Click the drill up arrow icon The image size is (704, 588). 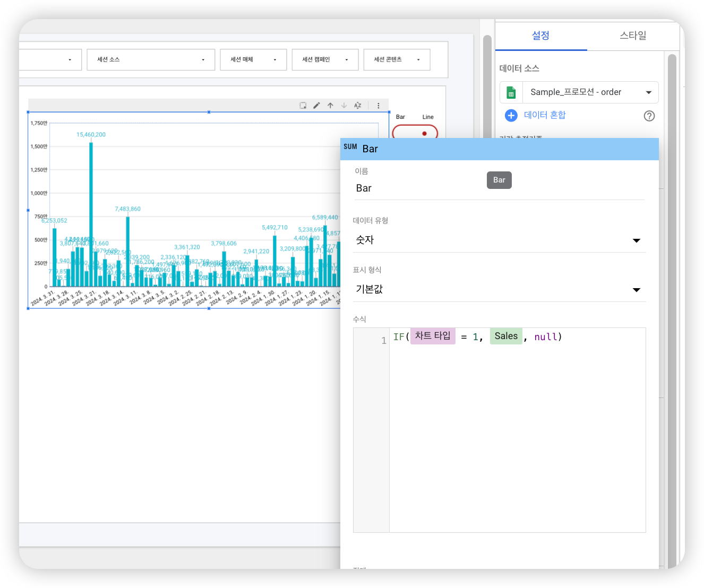[x=330, y=106]
